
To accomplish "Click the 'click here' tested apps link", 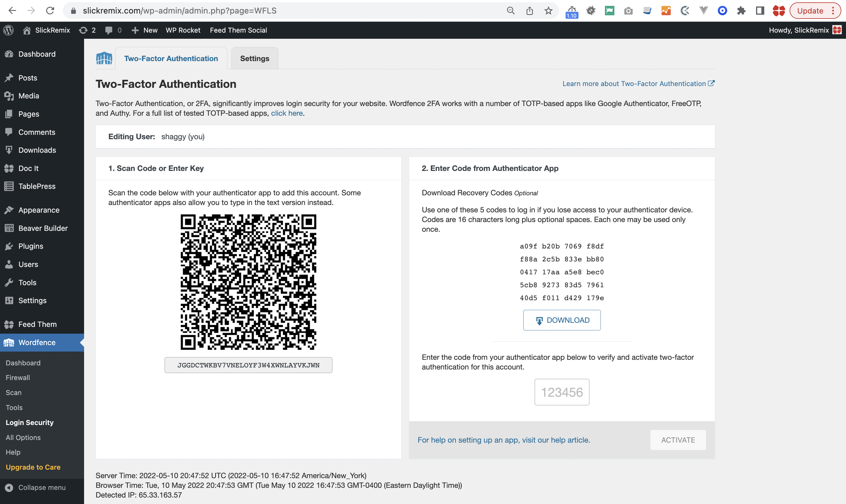I will click(287, 113).
